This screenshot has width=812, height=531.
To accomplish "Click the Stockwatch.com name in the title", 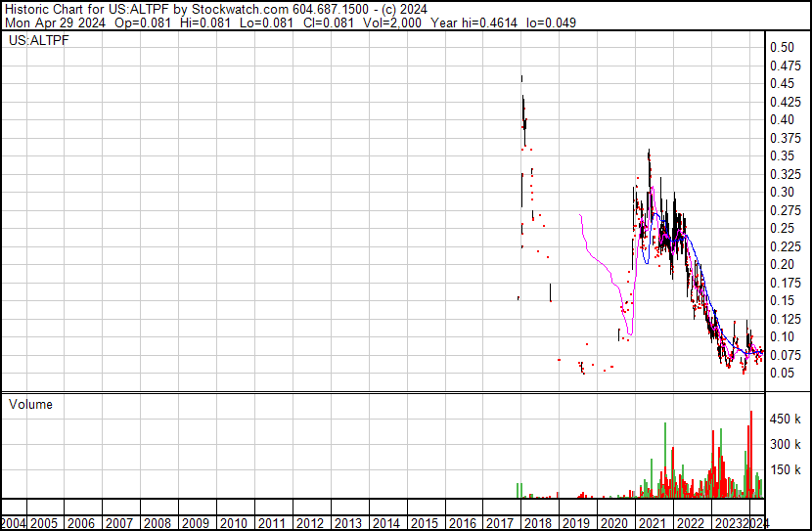I will click(x=241, y=10).
